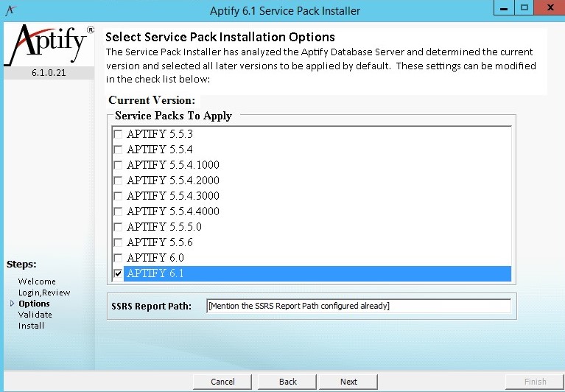Enable the APTIFY 5.5.4.2000 service pack checkbox
565x392 pixels.
[118, 181]
